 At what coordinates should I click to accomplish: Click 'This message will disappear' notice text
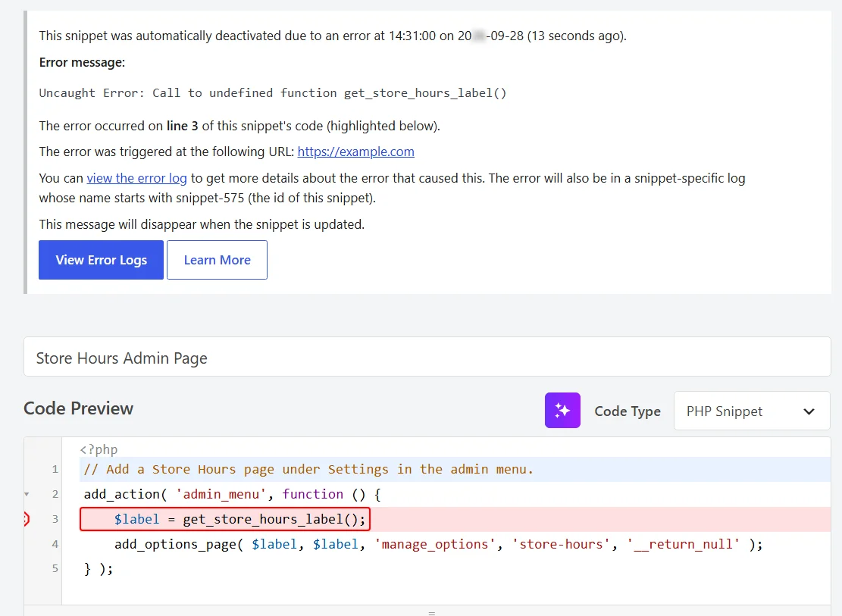(202, 224)
